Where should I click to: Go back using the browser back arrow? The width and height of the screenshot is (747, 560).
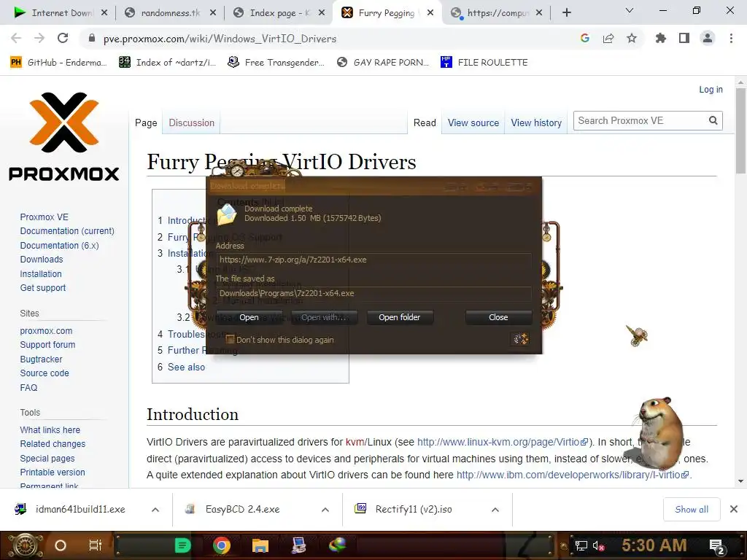click(16, 38)
